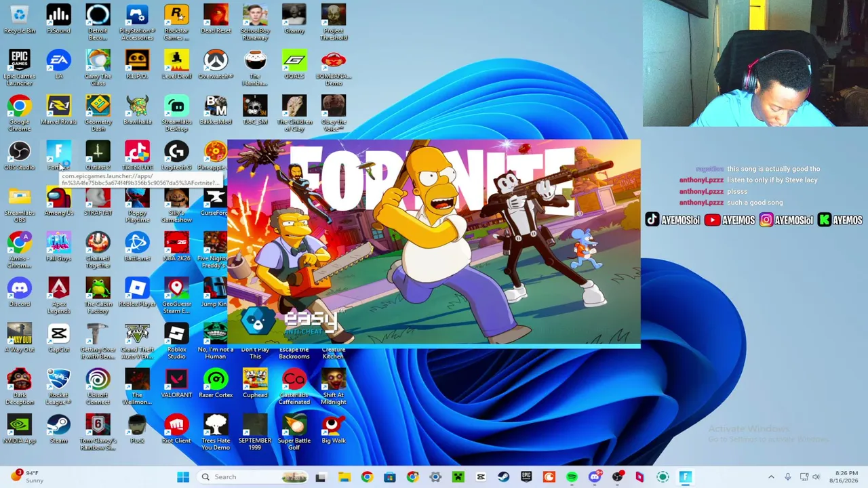
Task: Select the Granny desktop icon
Action: [294, 19]
